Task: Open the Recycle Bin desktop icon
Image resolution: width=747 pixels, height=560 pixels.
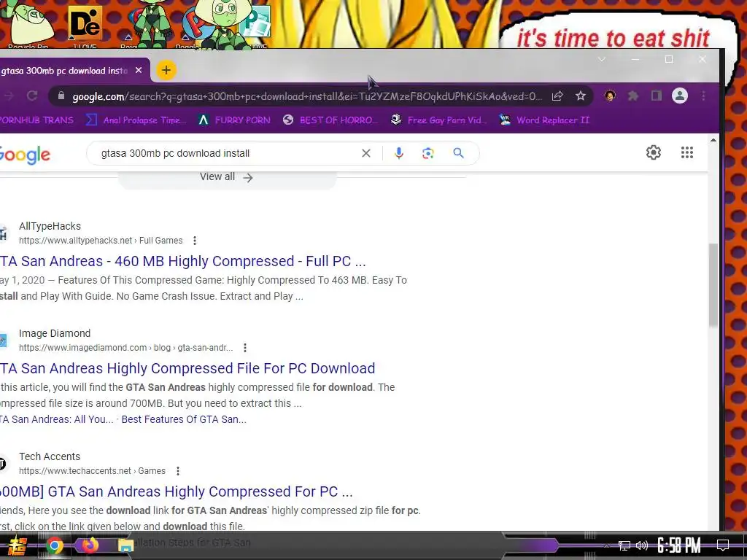Action: [x=28, y=24]
